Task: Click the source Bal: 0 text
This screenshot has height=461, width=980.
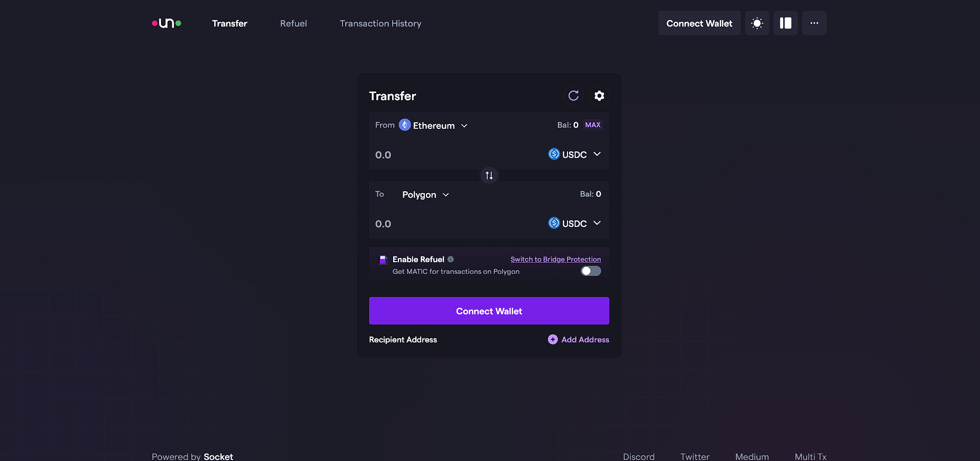Action: click(x=568, y=125)
